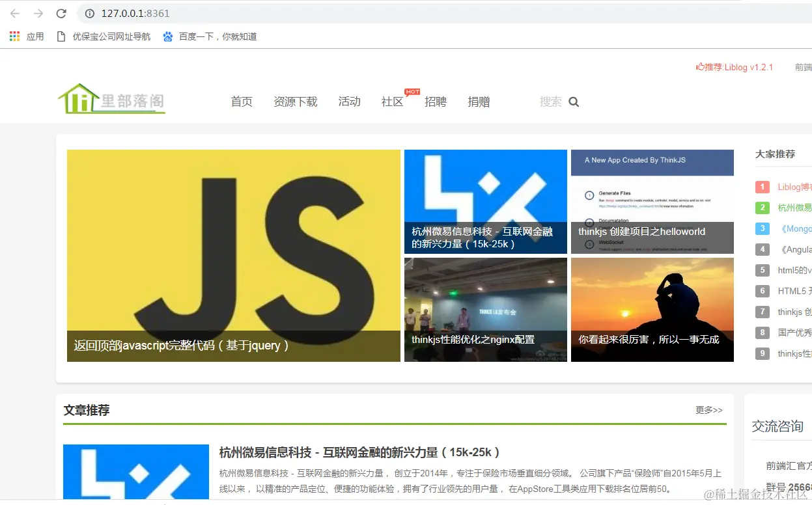Select rank 3 item 《Mongo

[x=794, y=228]
